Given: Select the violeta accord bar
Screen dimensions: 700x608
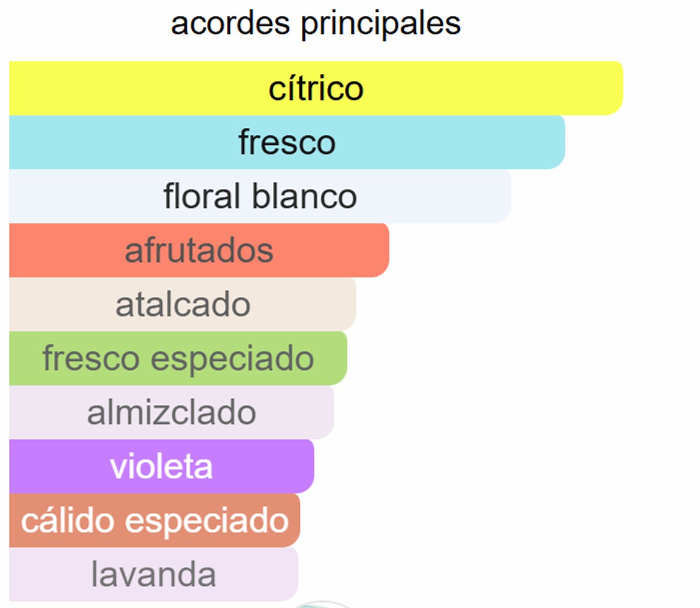Looking at the screenshot, I should click(162, 466).
